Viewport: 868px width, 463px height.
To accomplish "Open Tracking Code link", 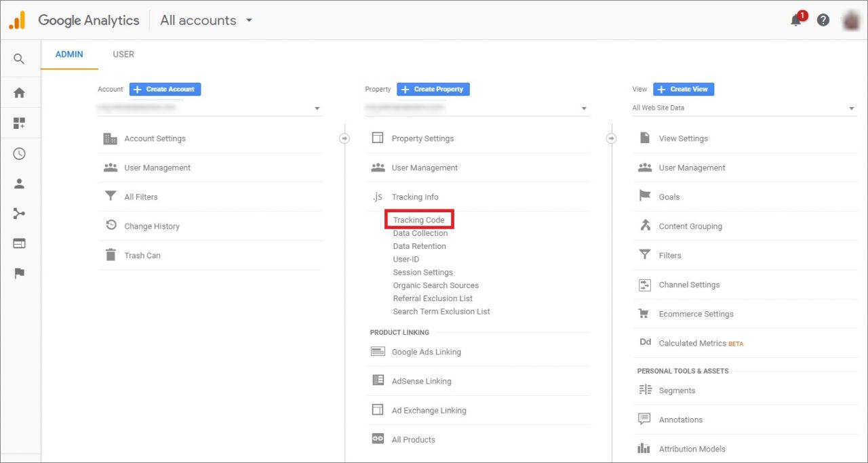I will click(419, 220).
